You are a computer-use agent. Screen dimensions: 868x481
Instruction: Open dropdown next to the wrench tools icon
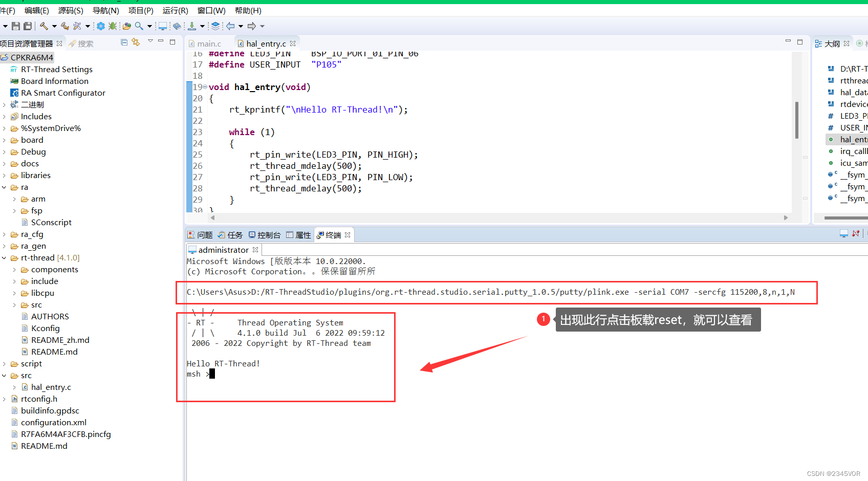pos(88,26)
